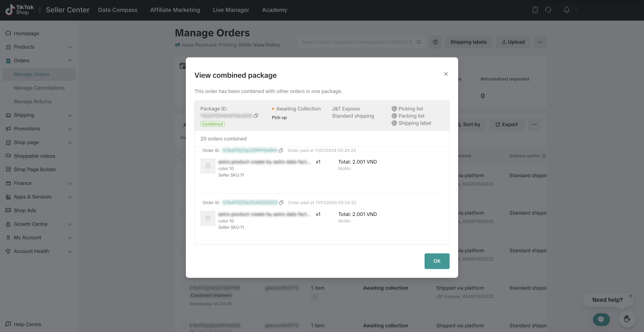Expand the Products sidebar menu
The image size is (644, 332).
69,47
